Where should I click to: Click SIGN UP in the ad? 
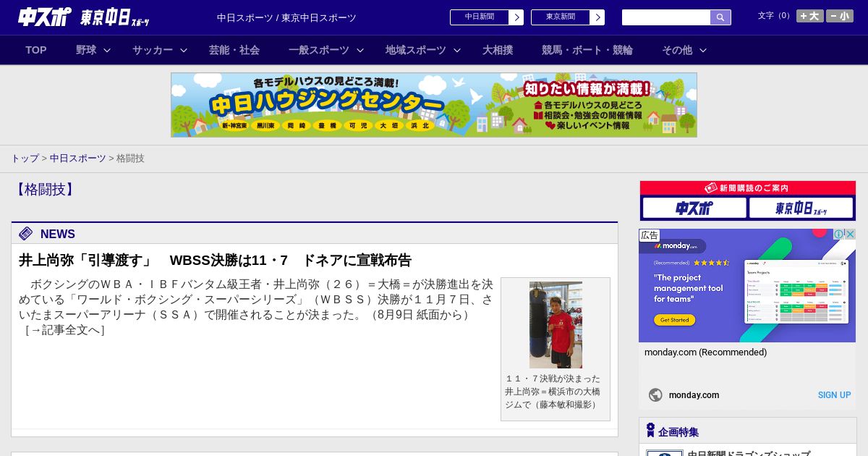click(834, 395)
